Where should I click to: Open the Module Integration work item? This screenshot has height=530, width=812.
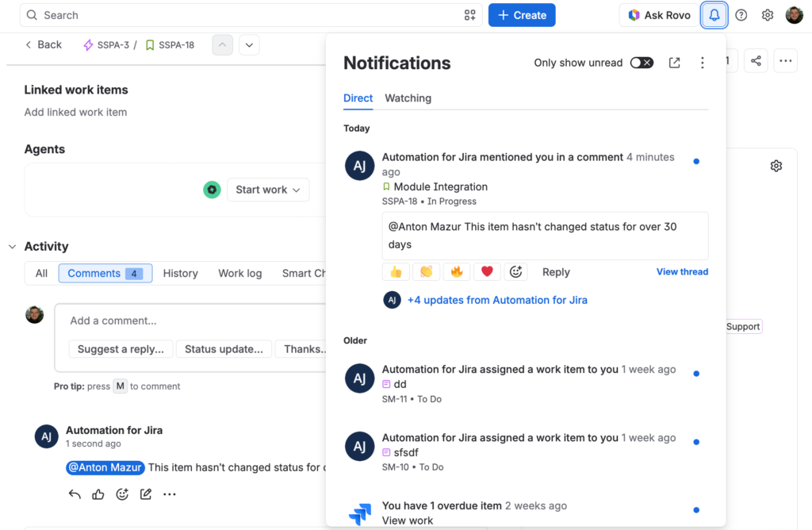click(440, 186)
